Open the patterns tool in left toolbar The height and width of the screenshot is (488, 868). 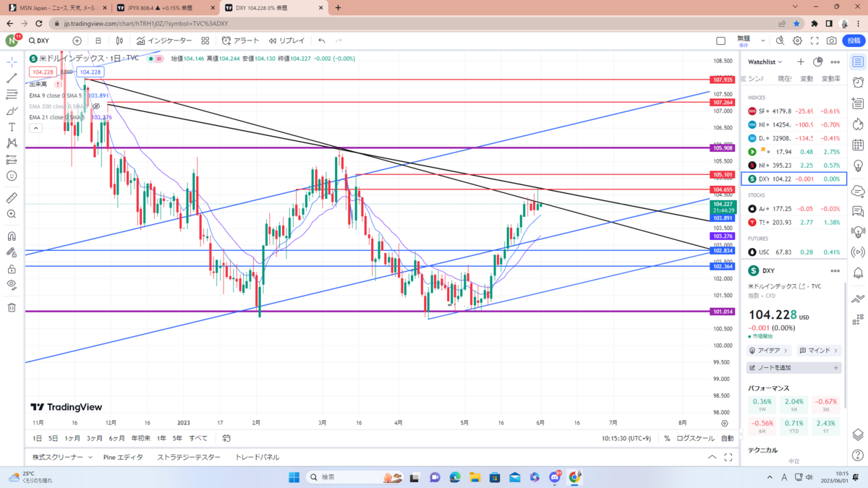[12, 143]
